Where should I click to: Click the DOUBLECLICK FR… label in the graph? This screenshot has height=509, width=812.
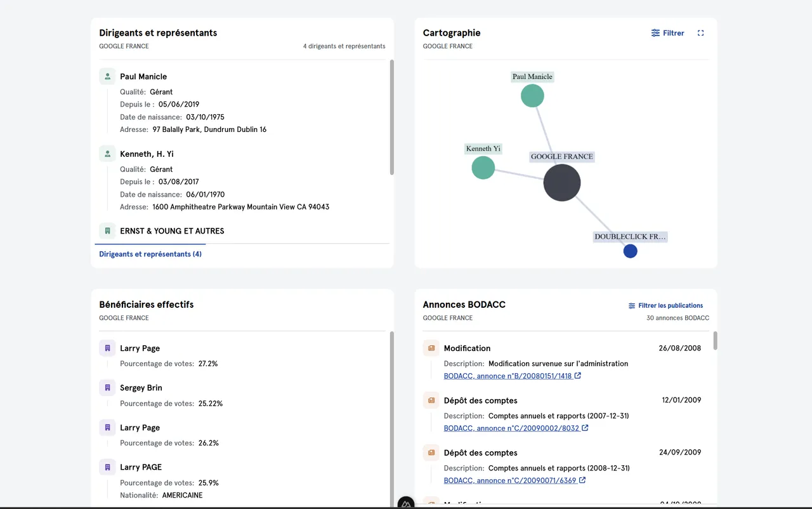(x=630, y=237)
